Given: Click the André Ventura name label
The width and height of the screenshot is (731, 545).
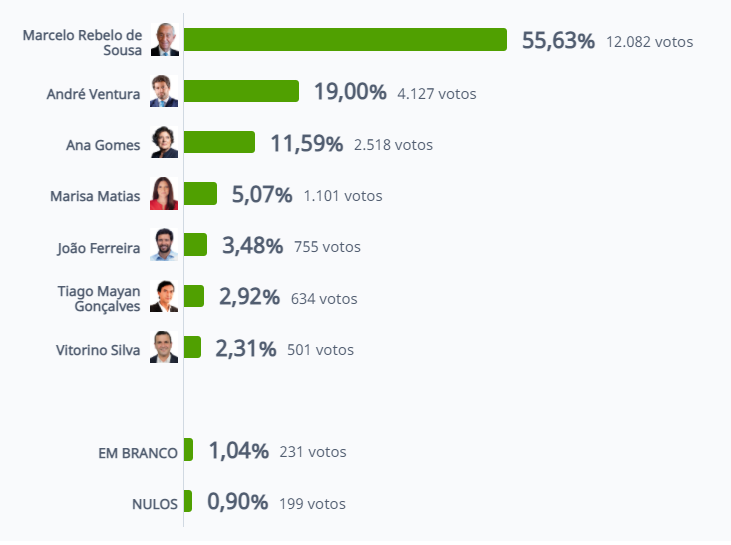Looking at the screenshot, I should [93, 94].
